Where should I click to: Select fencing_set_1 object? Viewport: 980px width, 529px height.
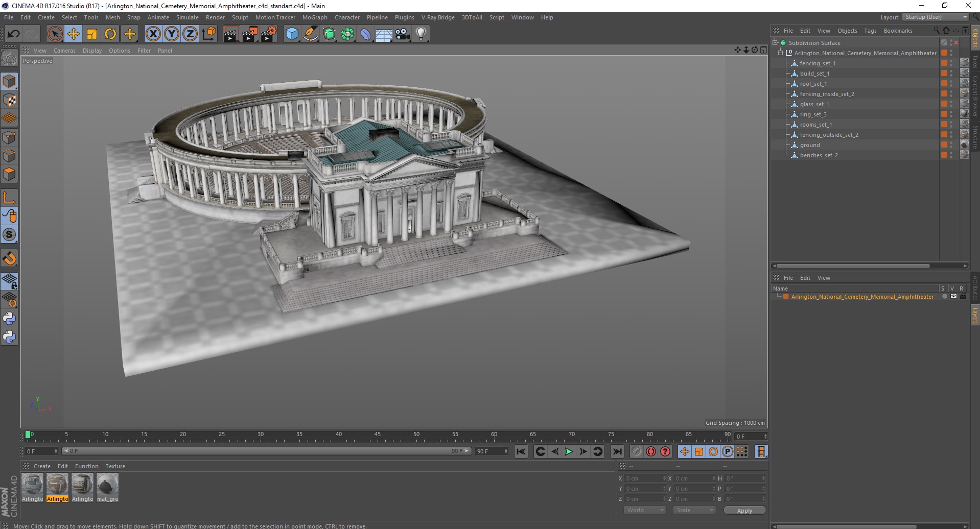(x=818, y=63)
